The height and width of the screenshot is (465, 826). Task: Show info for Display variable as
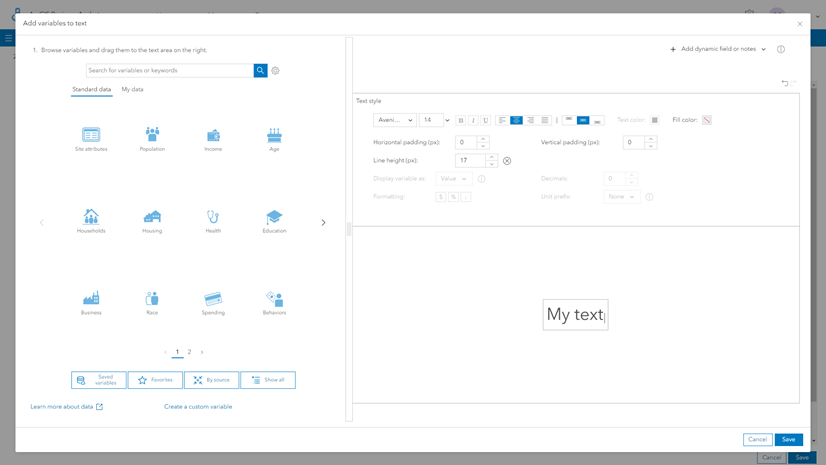tap(481, 179)
